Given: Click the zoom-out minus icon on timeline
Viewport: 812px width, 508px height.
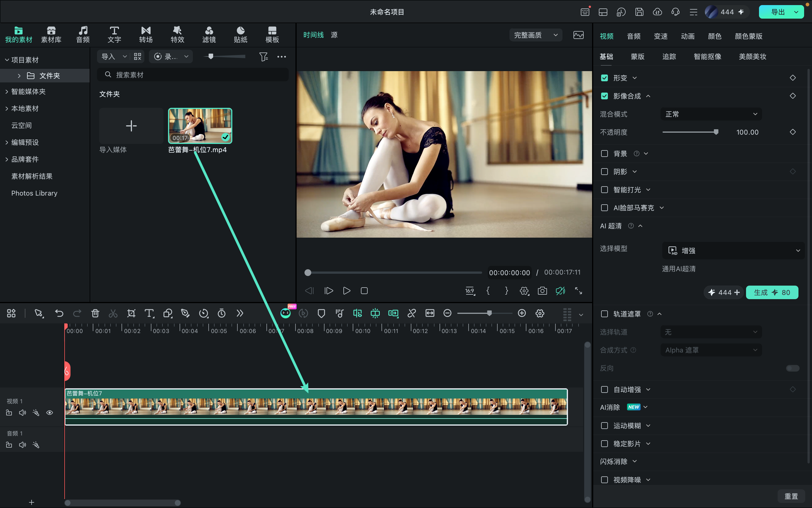Looking at the screenshot, I should [x=447, y=313].
